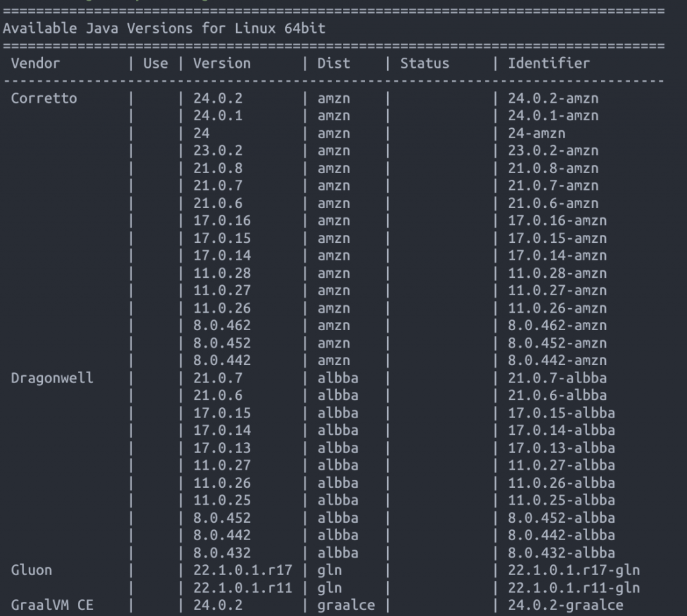Click version 17.0.16 in the Version column
Viewport: 687px width, 616px height.
222,220
